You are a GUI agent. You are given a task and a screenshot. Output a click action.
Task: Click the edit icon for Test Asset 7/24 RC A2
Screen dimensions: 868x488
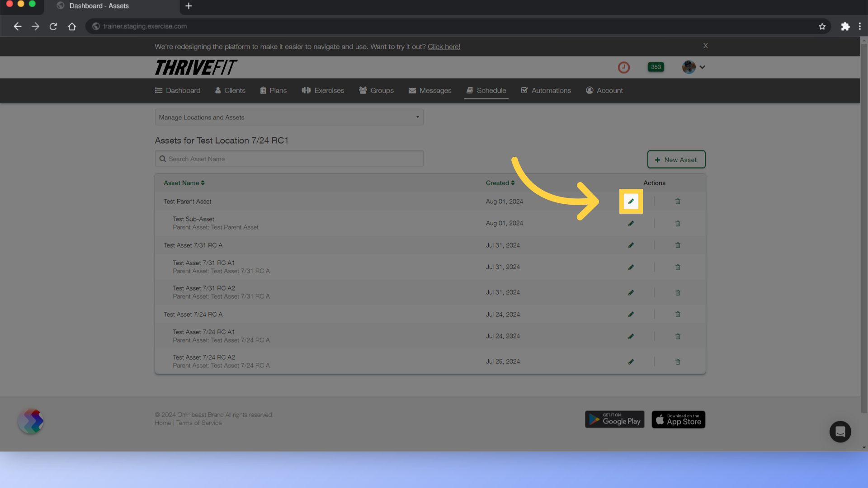coord(631,361)
